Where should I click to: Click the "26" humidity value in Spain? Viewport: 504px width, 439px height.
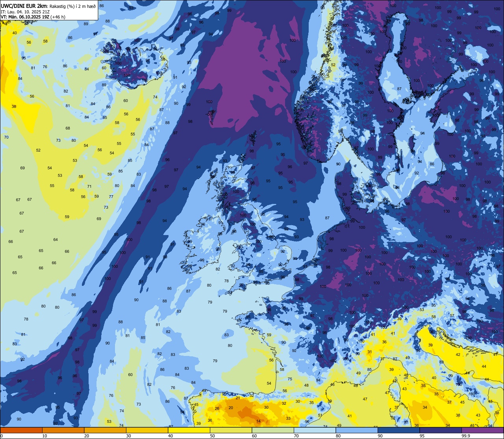217,409
